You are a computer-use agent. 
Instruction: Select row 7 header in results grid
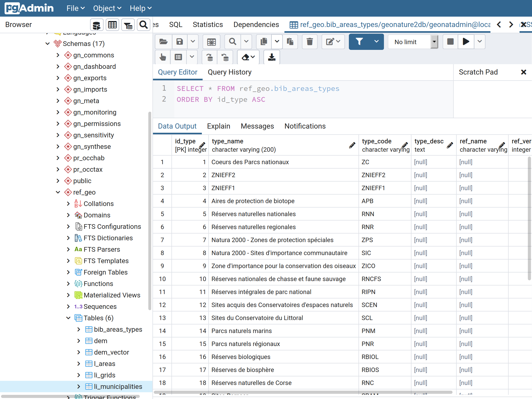162,240
